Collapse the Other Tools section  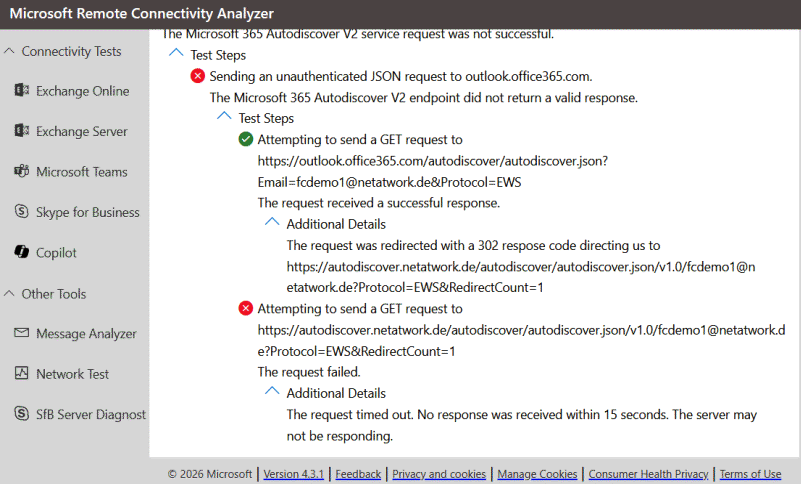coord(10,294)
